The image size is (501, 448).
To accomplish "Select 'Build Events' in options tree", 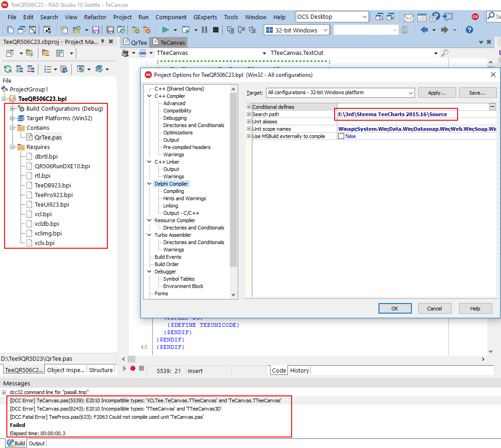I will pos(168,257).
